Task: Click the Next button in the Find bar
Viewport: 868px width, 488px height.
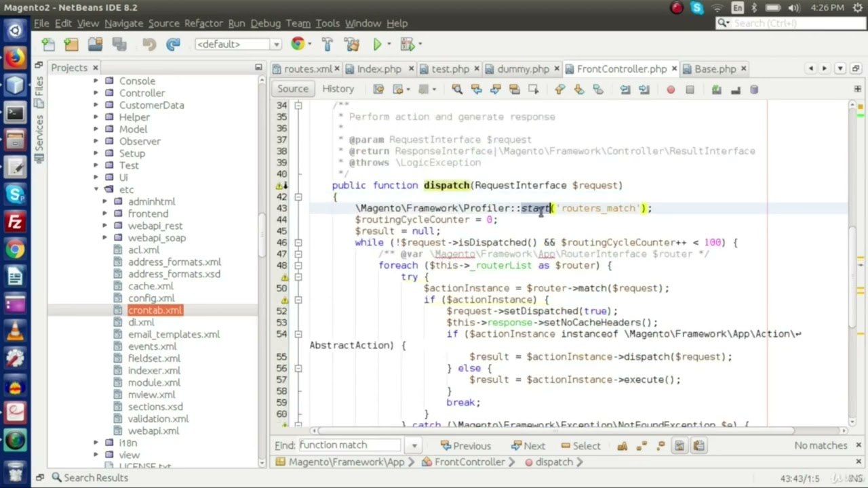Action: [528, 445]
